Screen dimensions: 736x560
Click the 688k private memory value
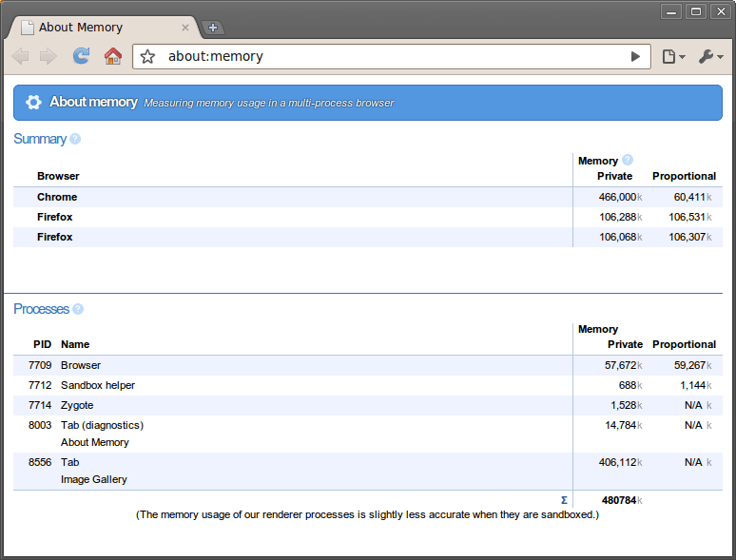(630, 385)
